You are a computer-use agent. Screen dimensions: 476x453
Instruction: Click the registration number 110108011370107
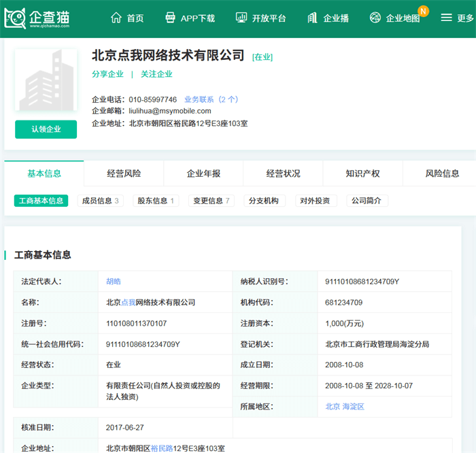(136, 323)
